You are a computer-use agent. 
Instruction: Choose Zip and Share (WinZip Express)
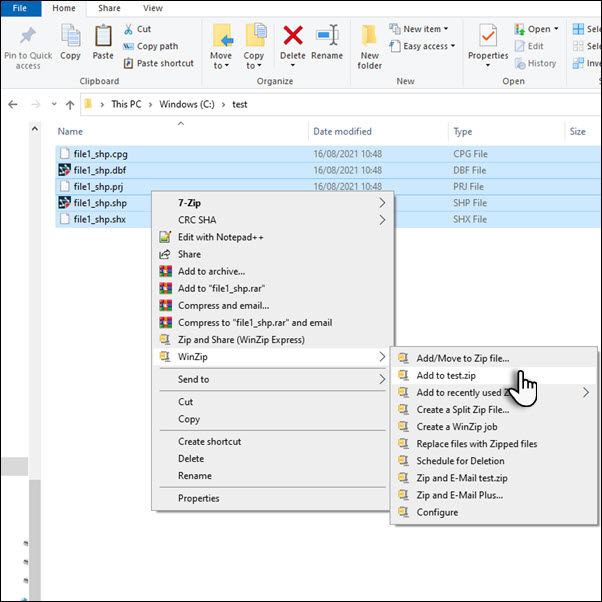273,340
